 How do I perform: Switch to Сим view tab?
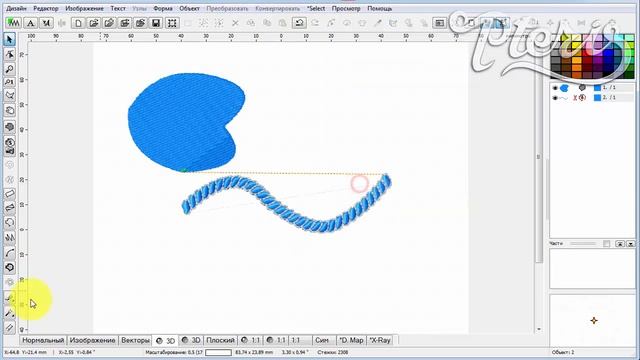322,340
